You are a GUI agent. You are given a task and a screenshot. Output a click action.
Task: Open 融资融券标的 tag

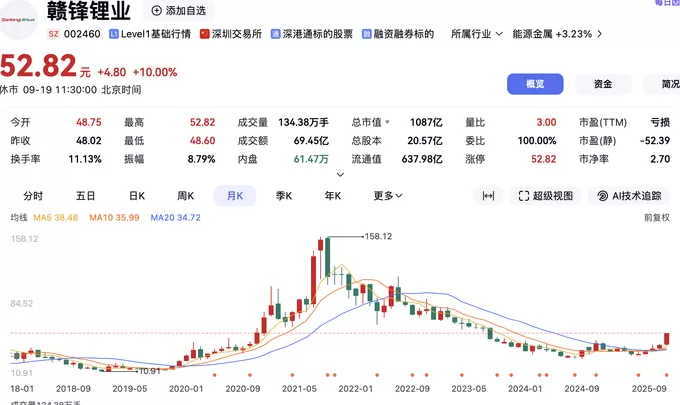(x=398, y=34)
